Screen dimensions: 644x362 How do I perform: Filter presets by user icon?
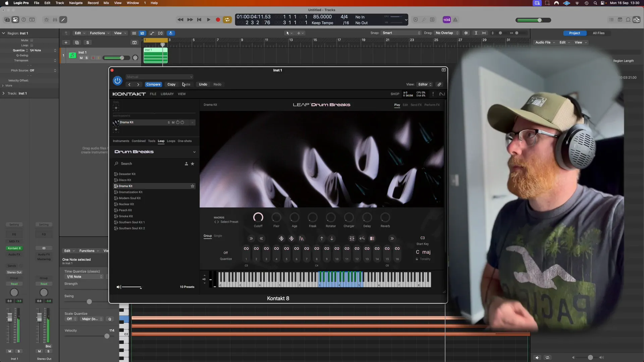186,164
